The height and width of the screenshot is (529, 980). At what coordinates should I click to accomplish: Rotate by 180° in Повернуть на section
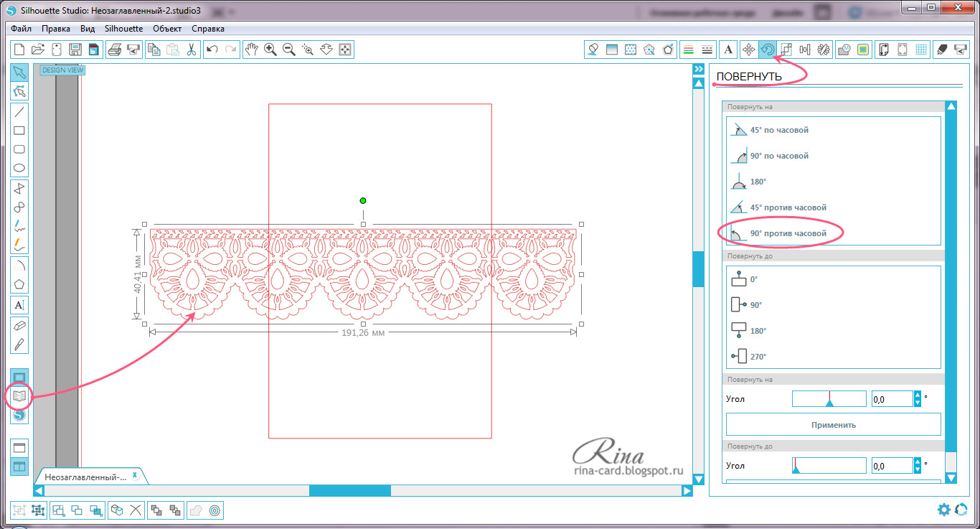tap(748, 182)
